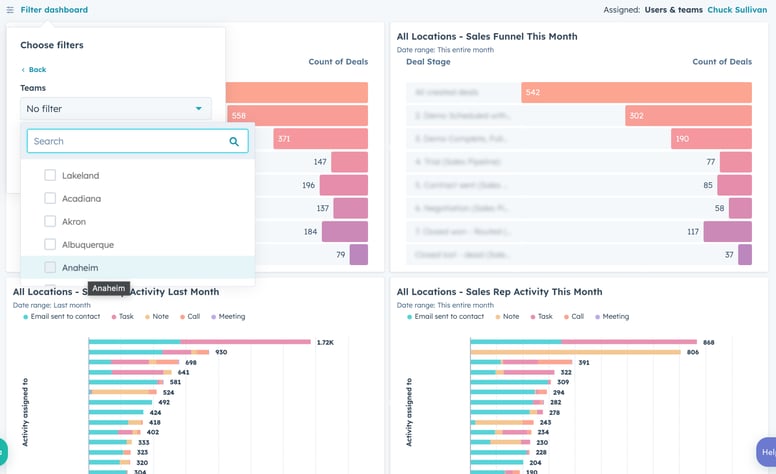
Task: Toggle Task legend in Last Month chart
Action: (123, 317)
